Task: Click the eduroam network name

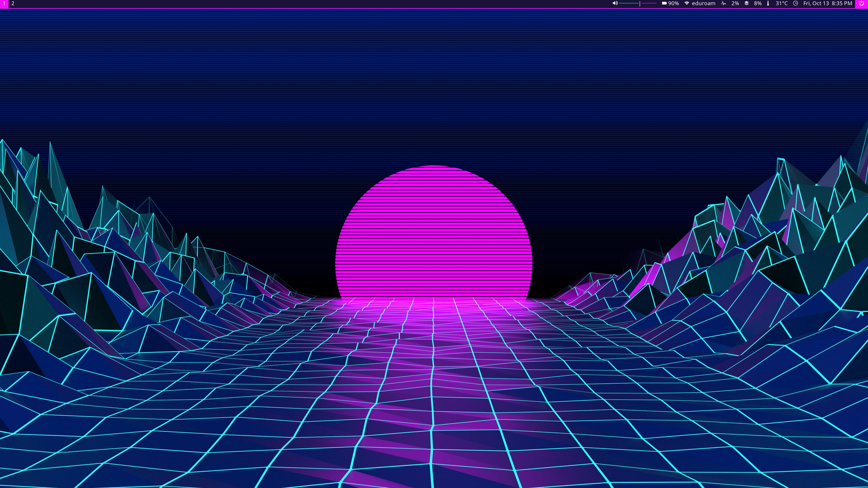Action: (x=704, y=3)
